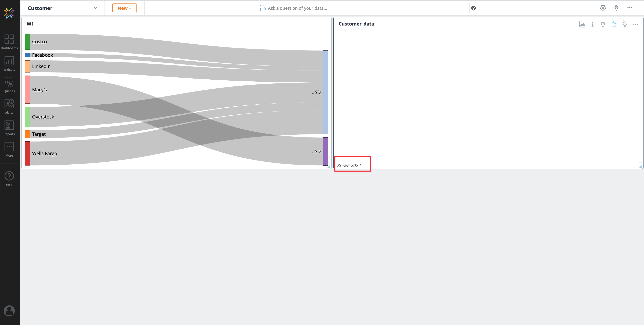Open the Widgets section in the sidebar
The height and width of the screenshot is (325, 644).
(9, 63)
